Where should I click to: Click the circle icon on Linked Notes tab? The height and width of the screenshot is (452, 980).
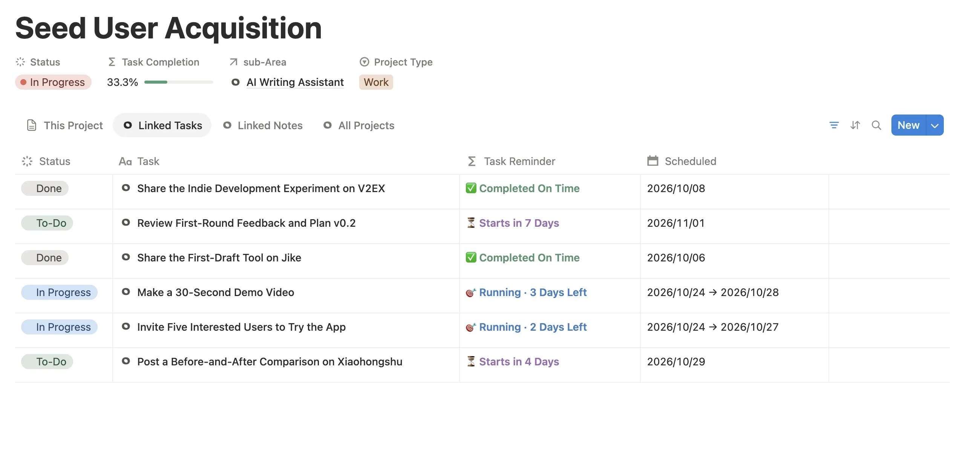[227, 125]
